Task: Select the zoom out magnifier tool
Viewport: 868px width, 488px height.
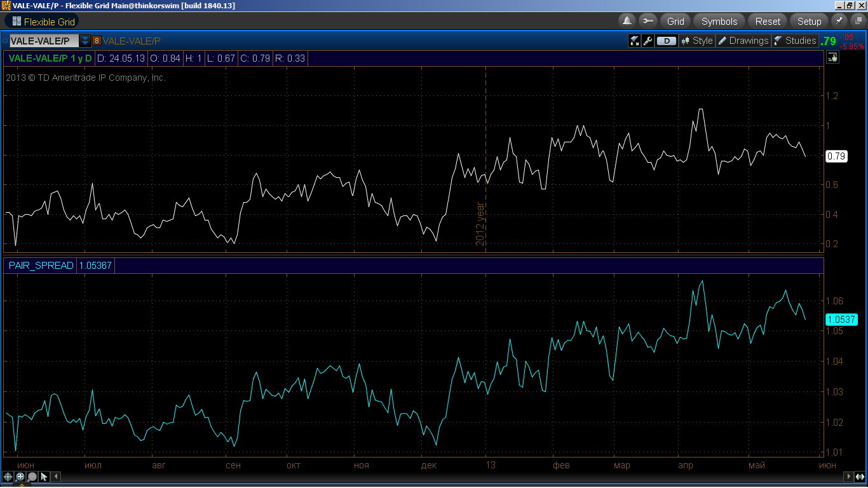Action: click(x=32, y=476)
